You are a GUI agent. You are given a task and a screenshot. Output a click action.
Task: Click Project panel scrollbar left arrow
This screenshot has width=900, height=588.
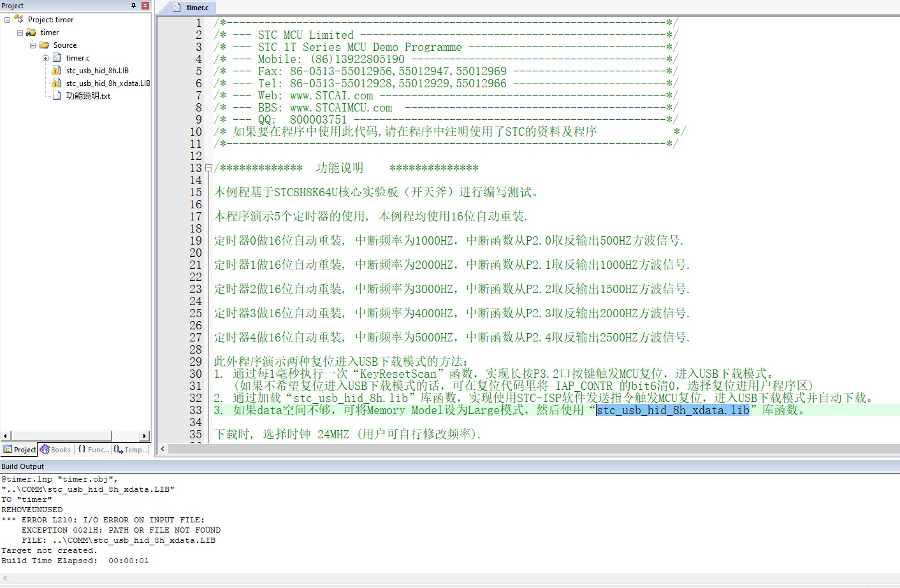point(5,436)
